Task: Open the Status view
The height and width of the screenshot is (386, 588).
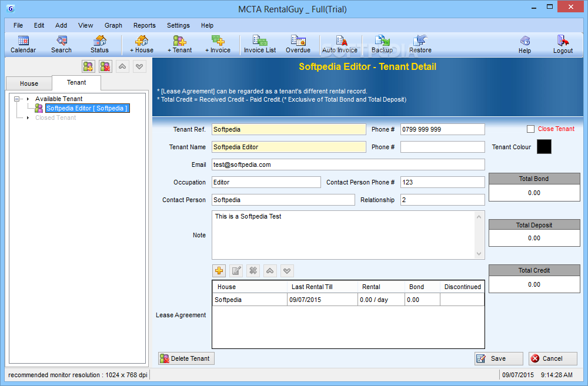Action: (99, 44)
